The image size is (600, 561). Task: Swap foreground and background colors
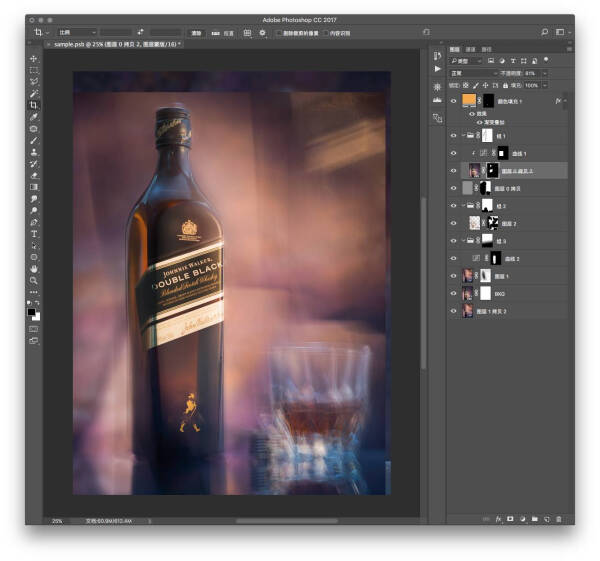pos(38,303)
